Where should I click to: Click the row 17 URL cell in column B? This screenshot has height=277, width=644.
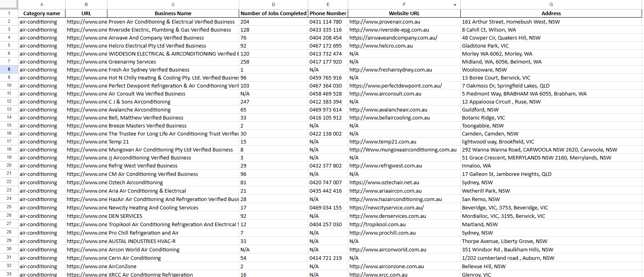(86, 141)
